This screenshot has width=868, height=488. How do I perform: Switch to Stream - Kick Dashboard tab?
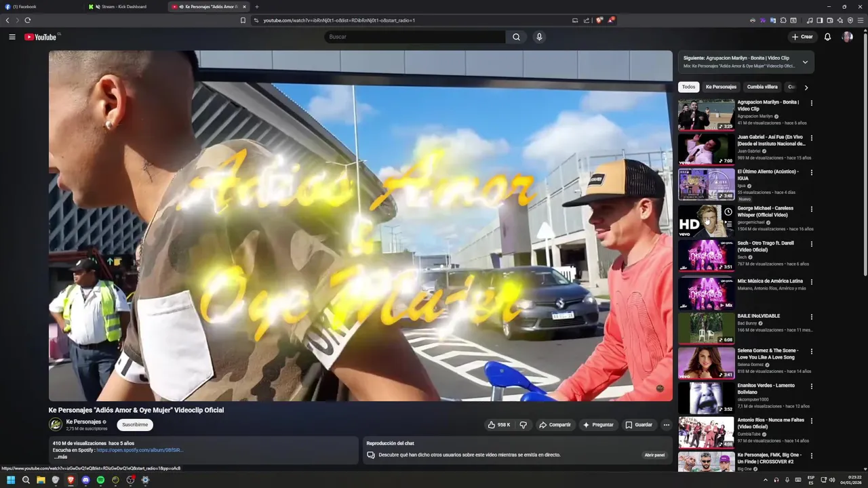pos(125,7)
